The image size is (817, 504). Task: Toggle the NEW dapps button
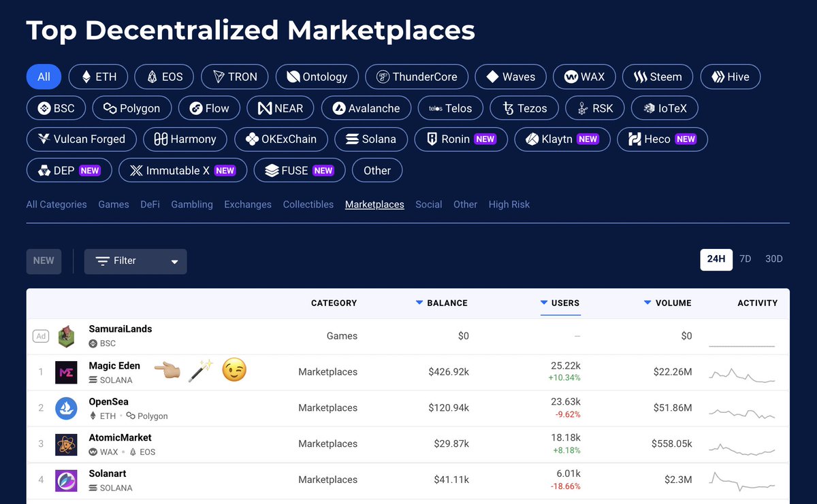(x=44, y=261)
